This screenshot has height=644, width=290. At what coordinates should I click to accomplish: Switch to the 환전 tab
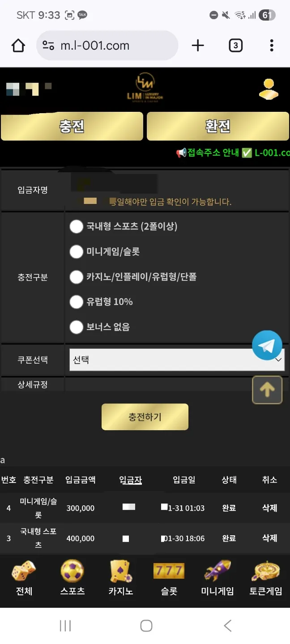(x=218, y=126)
